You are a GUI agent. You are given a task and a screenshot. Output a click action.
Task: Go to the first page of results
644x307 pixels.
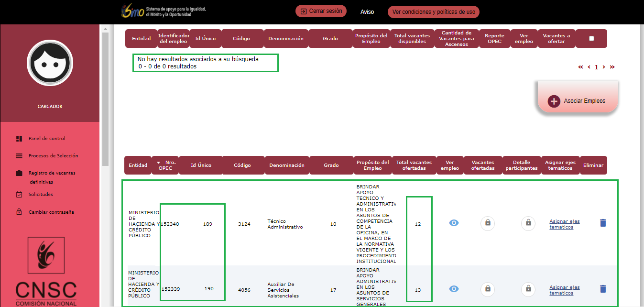tap(580, 67)
